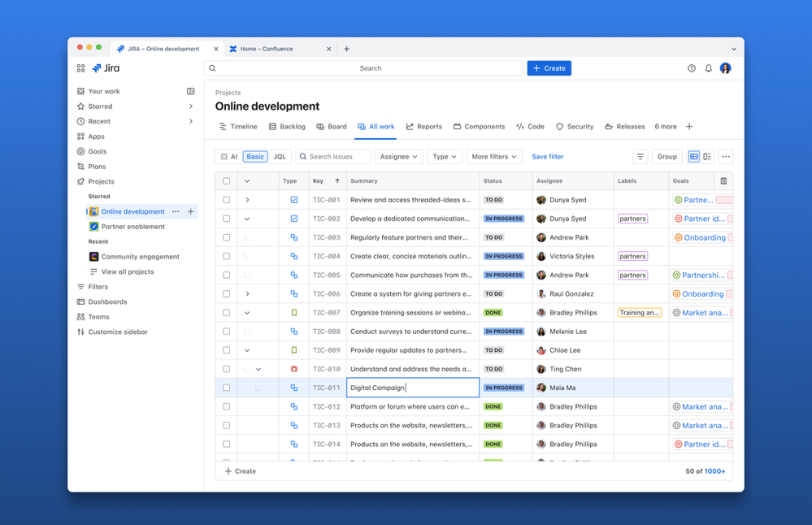Expand the TIC-001 row

[x=247, y=200]
